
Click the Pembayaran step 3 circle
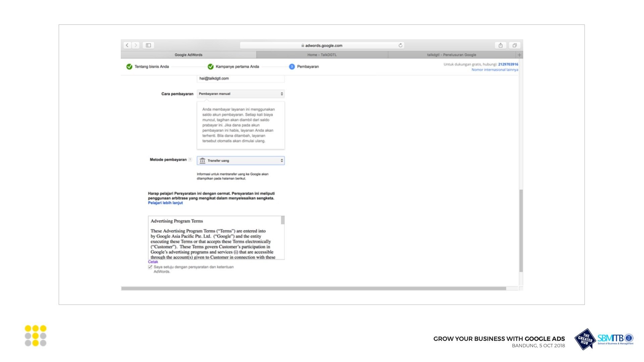292,67
